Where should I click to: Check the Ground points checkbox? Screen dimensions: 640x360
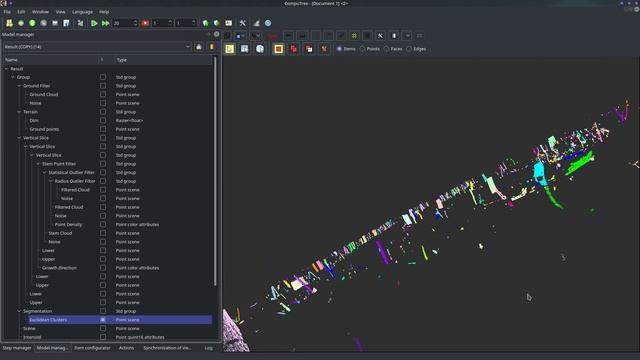[x=103, y=129]
